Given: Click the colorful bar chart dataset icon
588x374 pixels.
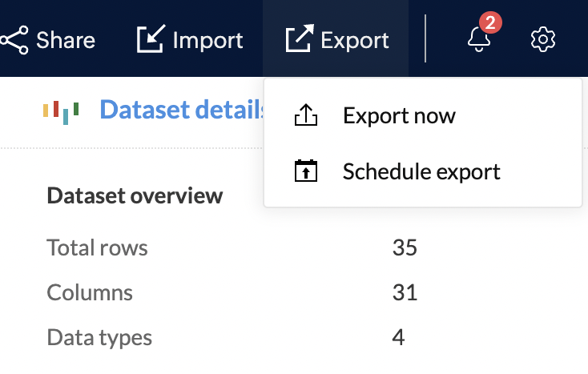Looking at the screenshot, I should pos(61,110).
